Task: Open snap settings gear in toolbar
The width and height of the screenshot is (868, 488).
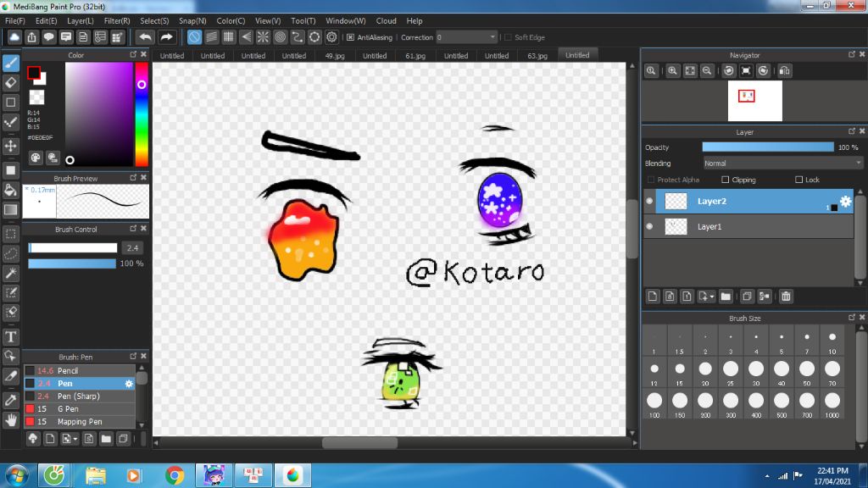Action: [331, 37]
